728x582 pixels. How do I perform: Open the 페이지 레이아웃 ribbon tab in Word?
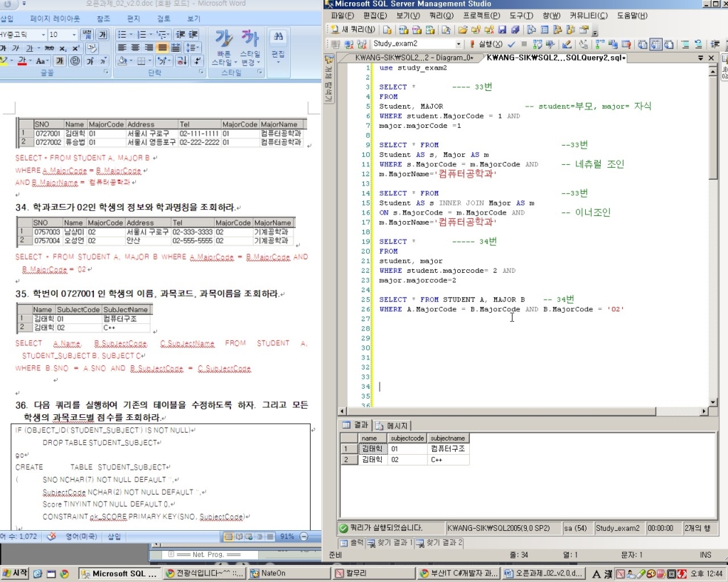(x=55, y=18)
